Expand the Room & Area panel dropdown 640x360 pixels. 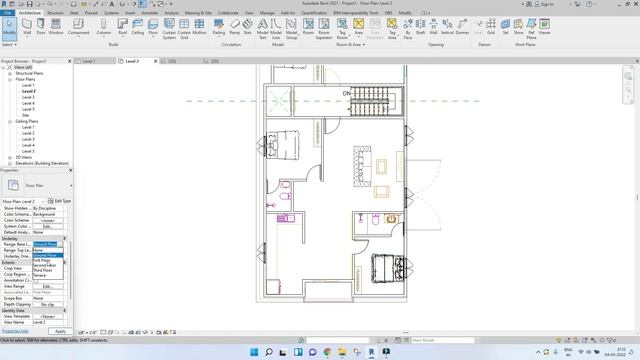(351, 44)
